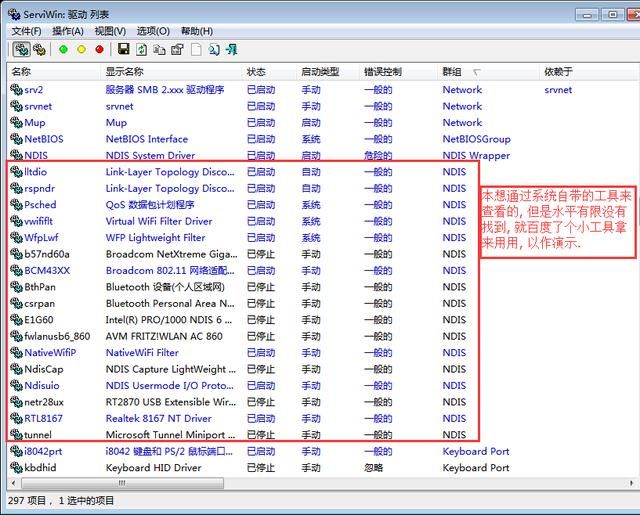The height and width of the screenshot is (515, 640).
Task: Open the 文件(F) menu
Action: point(27,31)
